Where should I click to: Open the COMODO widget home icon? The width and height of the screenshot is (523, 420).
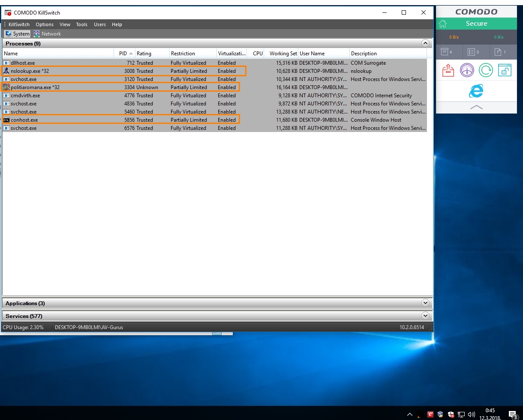pos(443,24)
